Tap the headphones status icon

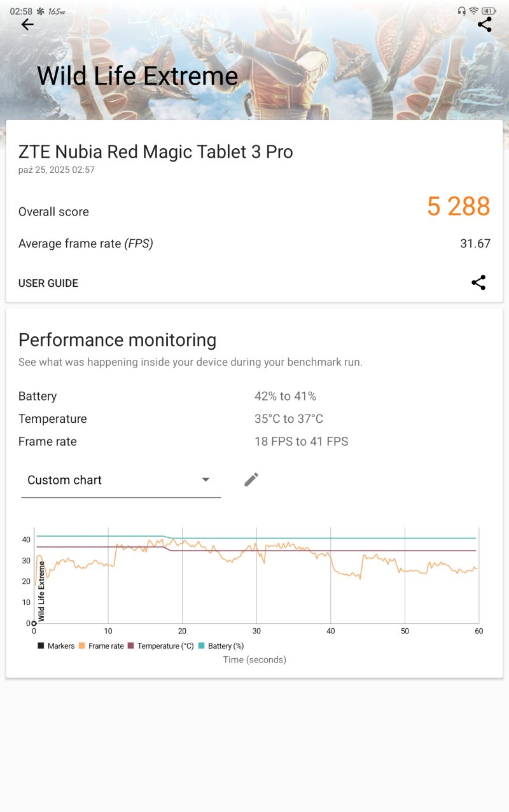coord(461,11)
